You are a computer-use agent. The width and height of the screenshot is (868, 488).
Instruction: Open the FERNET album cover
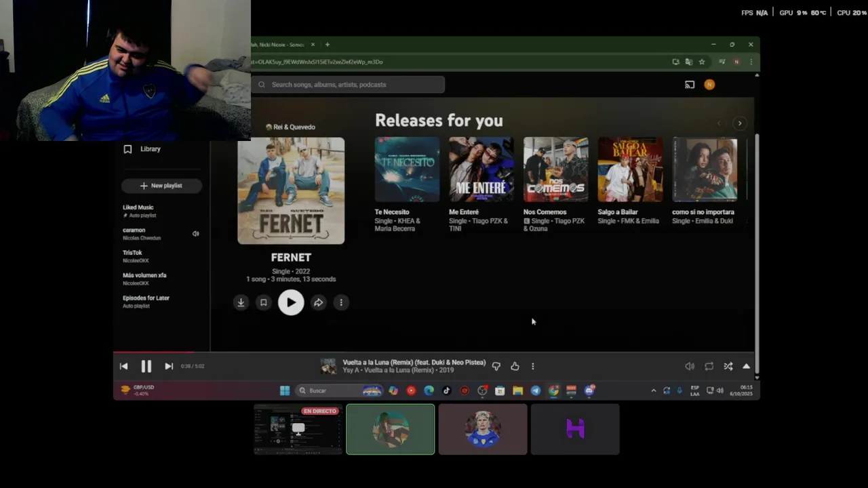(x=291, y=190)
